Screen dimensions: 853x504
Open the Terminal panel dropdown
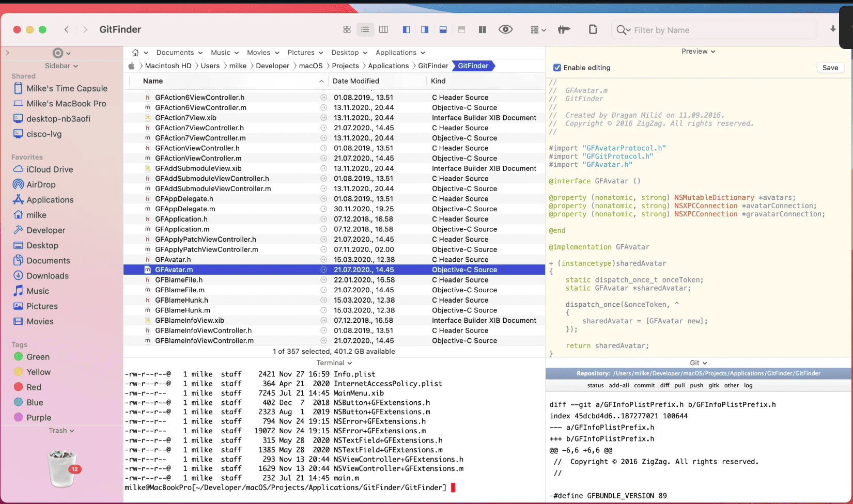coord(334,363)
